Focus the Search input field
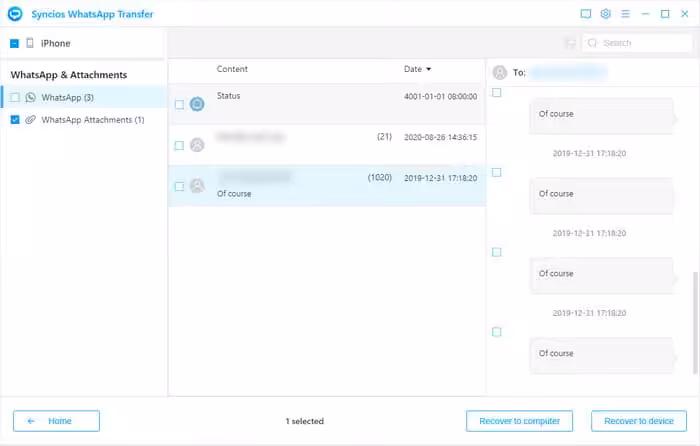The height and width of the screenshot is (446, 700). click(638, 43)
